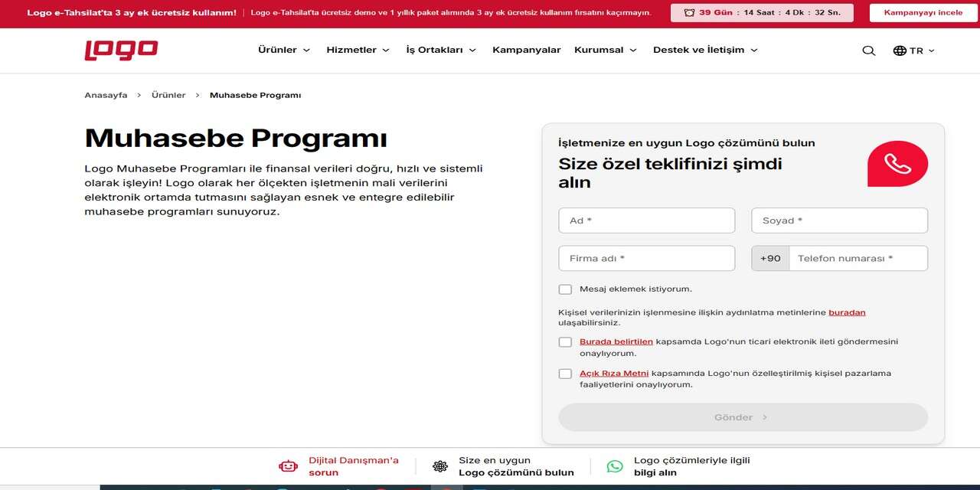Image resolution: width=980 pixels, height=490 pixels.
Task: Click 'Logo çözümünü bulun' link
Action: click(516, 472)
